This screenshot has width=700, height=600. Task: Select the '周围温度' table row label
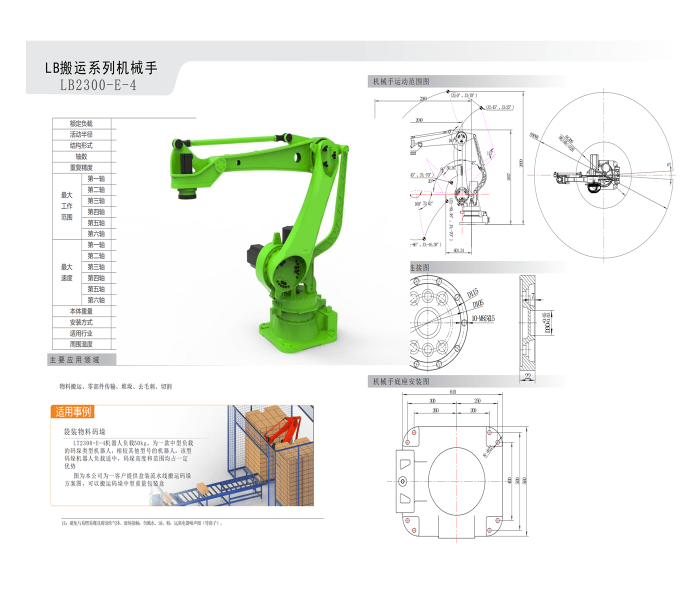point(81,344)
